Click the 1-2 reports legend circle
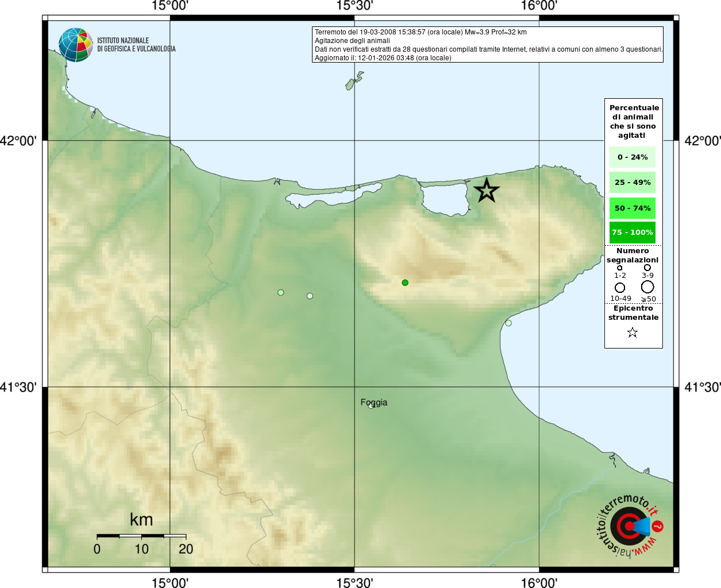The width and height of the screenshot is (721, 588). pyautogui.click(x=620, y=268)
